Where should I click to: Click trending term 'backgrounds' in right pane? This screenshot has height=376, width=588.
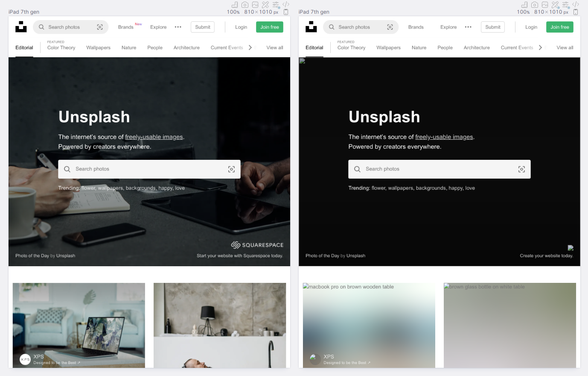431,188
